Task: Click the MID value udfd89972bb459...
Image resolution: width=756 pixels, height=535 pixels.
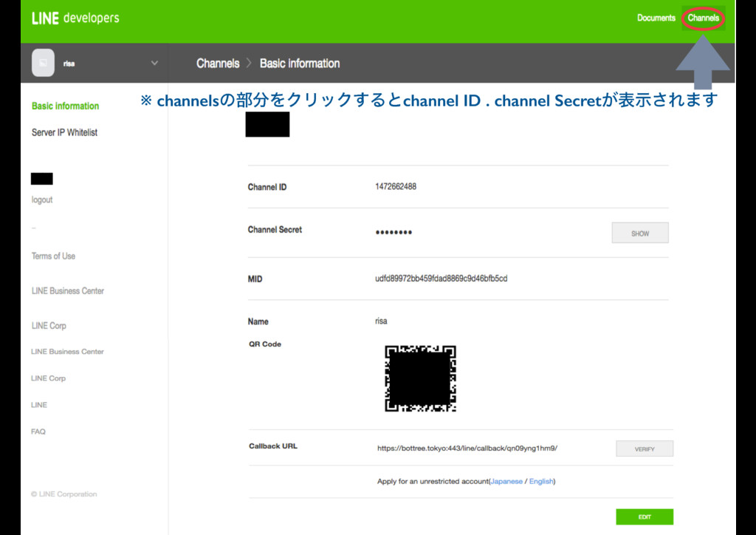Action: click(x=441, y=279)
